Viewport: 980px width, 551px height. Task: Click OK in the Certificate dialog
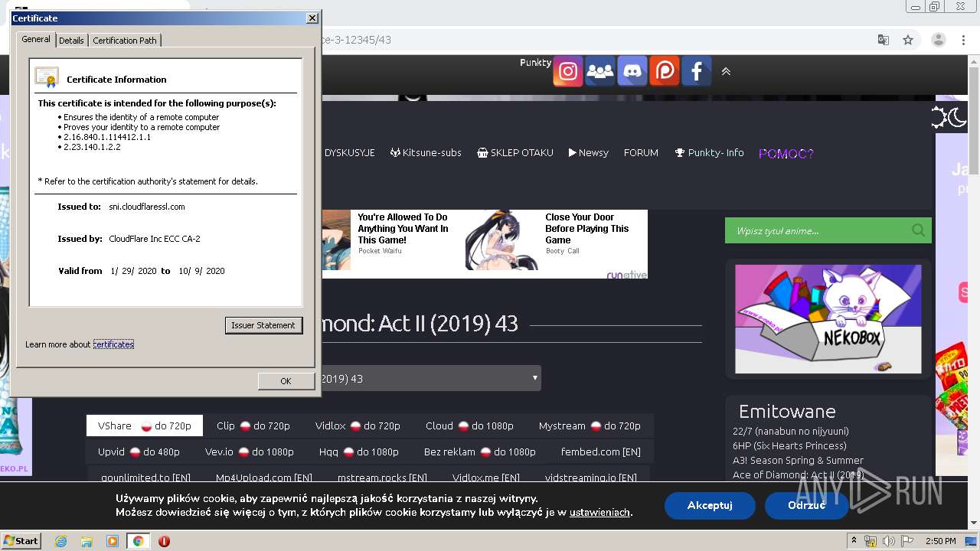(x=286, y=381)
